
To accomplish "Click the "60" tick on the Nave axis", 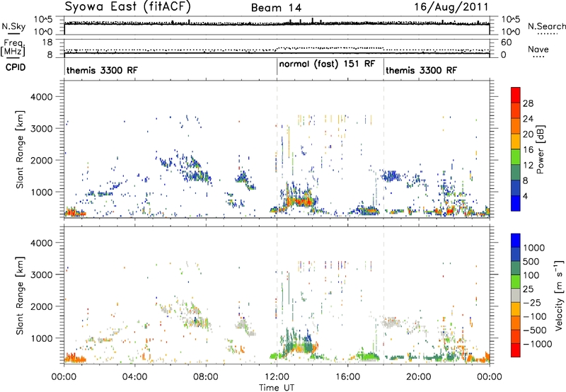I will 506,42.
